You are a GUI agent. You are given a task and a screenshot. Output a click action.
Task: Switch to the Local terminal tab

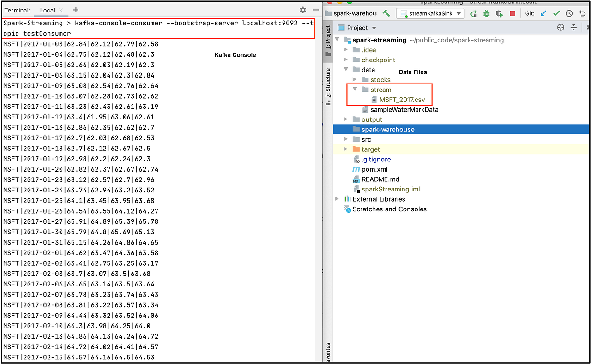coord(48,10)
